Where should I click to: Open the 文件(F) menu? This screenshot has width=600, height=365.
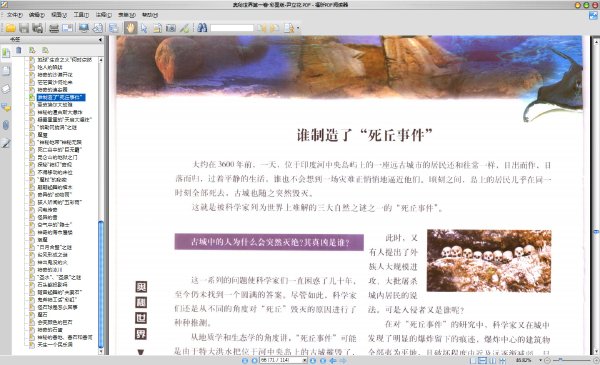coord(14,15)
